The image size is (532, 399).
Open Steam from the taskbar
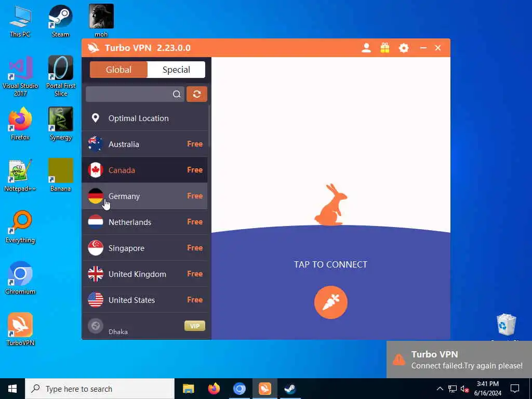[x=290, y=389]
